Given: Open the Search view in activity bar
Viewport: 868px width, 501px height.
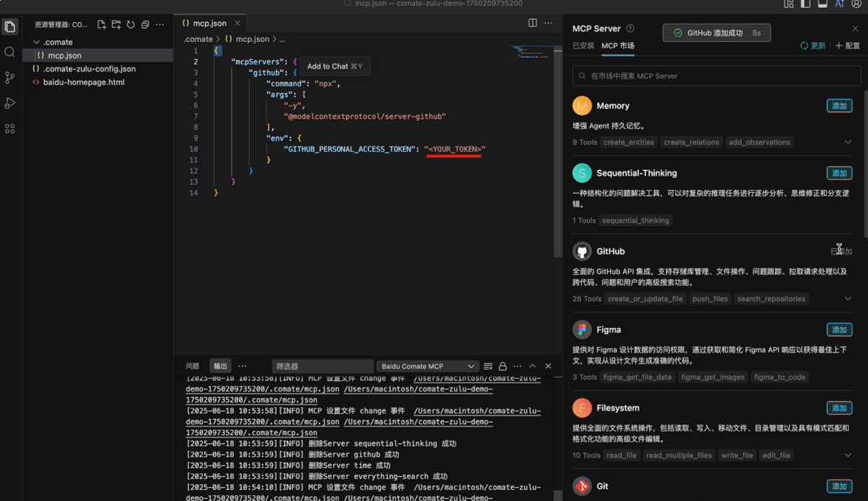Looking at the screenshot, I should [10, 53].
